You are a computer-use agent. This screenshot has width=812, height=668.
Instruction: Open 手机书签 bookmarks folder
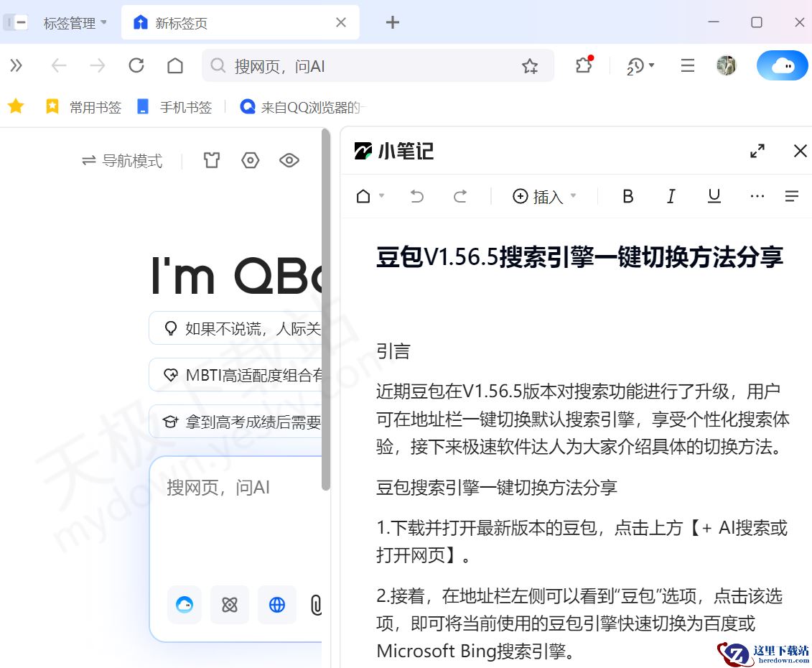(174, 107)
